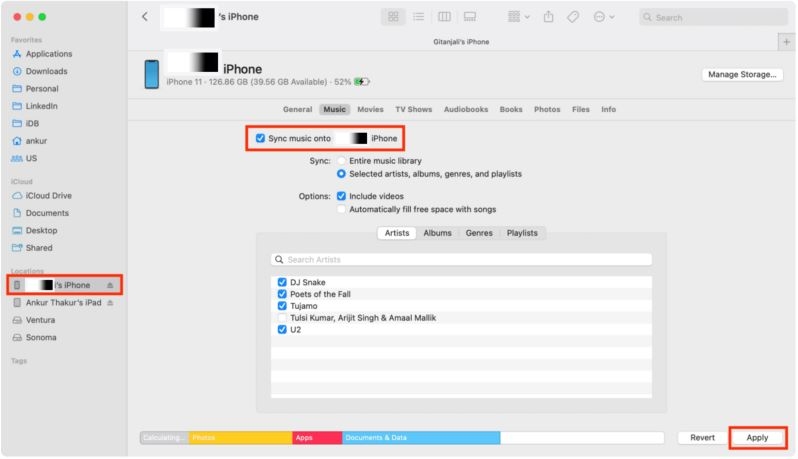The height and width of the screenshot is (459, 798).
Task: Uncheck the U2 artist
Action: 282,330
